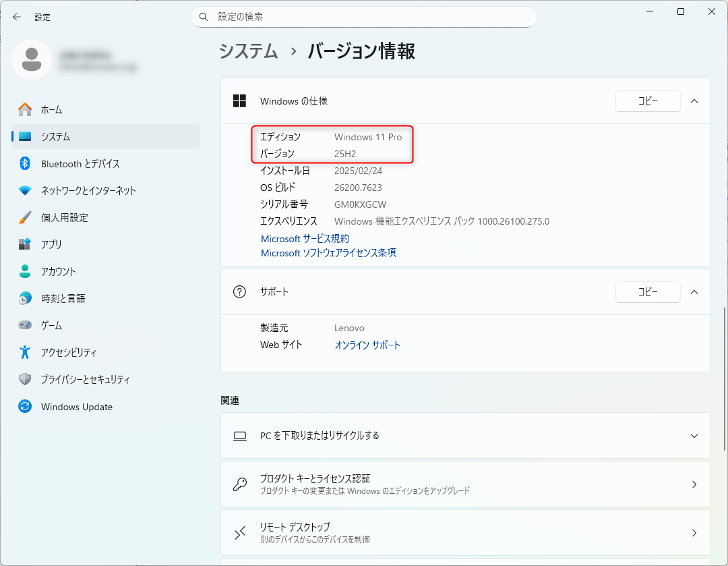This screenshot has height=566, width=728.
Task: Open the ゲーム controller icon
Action: 25,325
